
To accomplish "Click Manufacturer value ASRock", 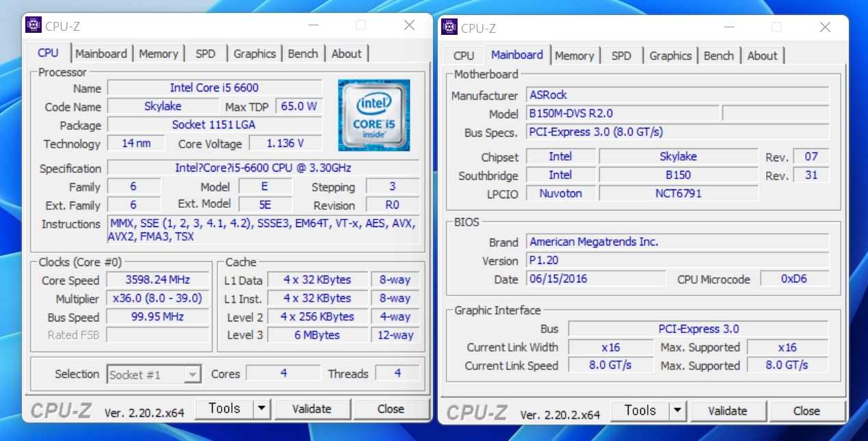I will (x=678, y=94).
